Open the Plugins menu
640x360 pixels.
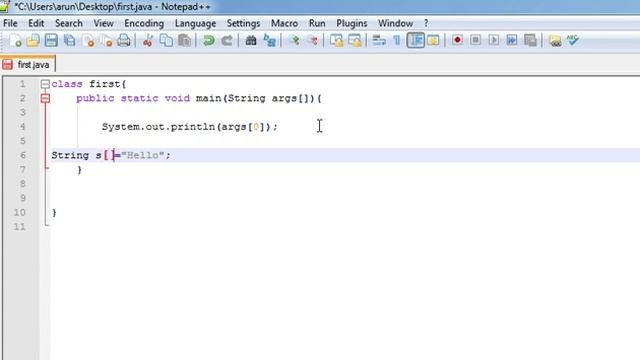(x=351, y=23)
